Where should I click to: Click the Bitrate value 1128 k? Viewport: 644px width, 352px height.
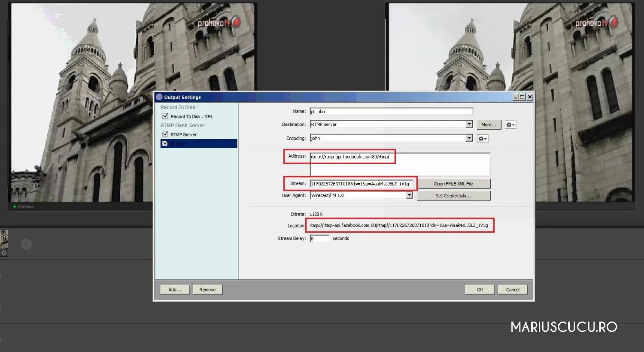tap(316, 214)
